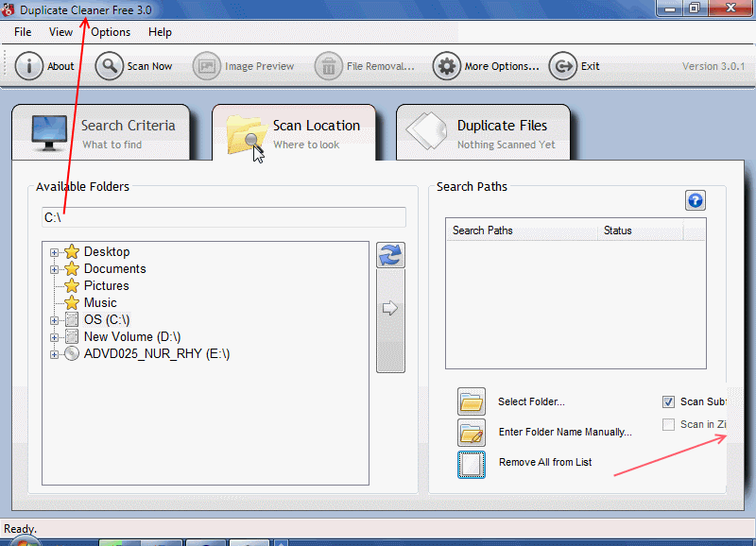Screen dimensions: 756x546
Task: Uncheck the Scan Subfolders checkbox
Action: point(668,401)
